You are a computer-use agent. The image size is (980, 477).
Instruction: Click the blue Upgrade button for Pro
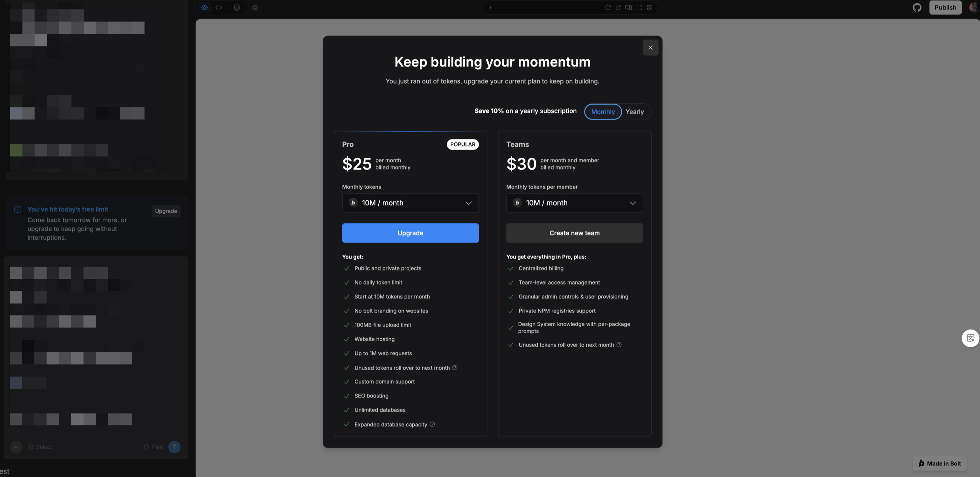coord(410,233)
